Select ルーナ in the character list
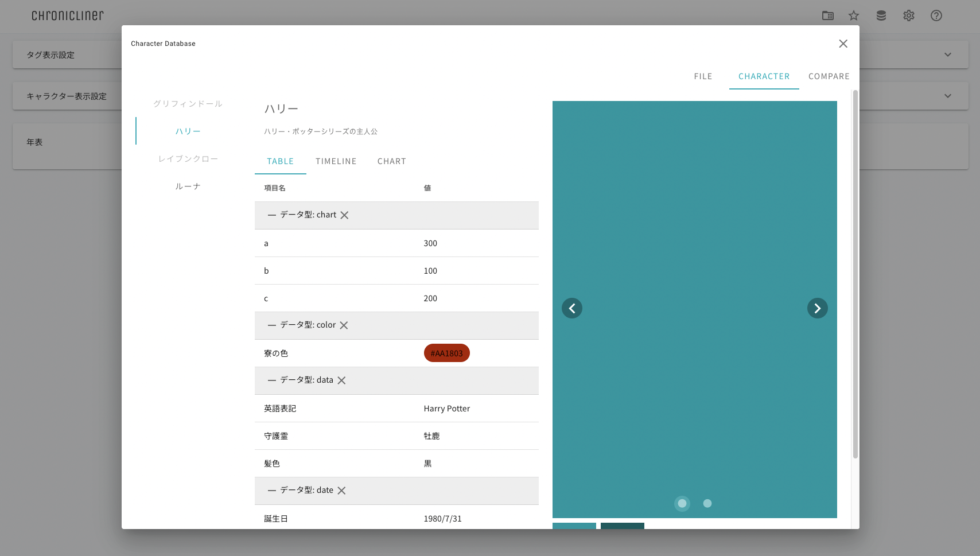The width and height of the screenshot is (980, 556). point(188,186)
